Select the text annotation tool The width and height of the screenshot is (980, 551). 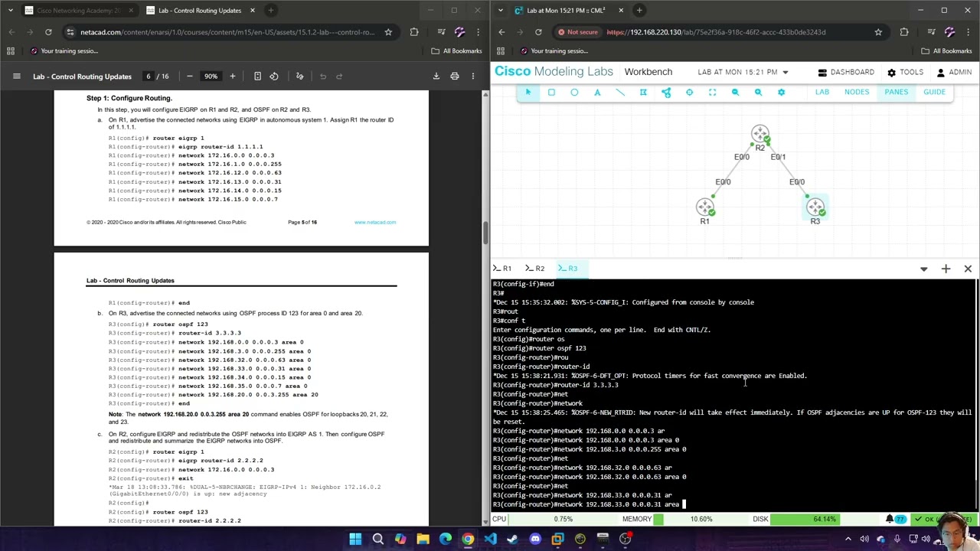[x=597, y=92]
